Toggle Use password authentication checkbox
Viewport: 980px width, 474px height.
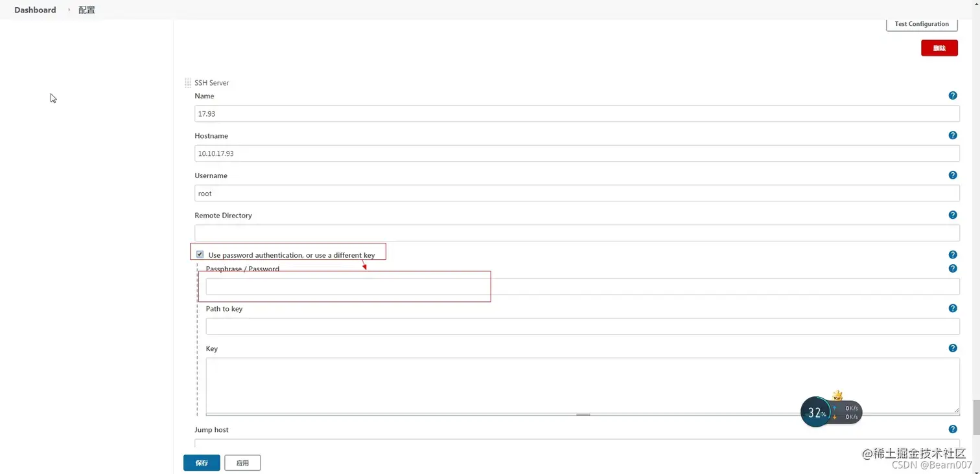pos(200,254)
